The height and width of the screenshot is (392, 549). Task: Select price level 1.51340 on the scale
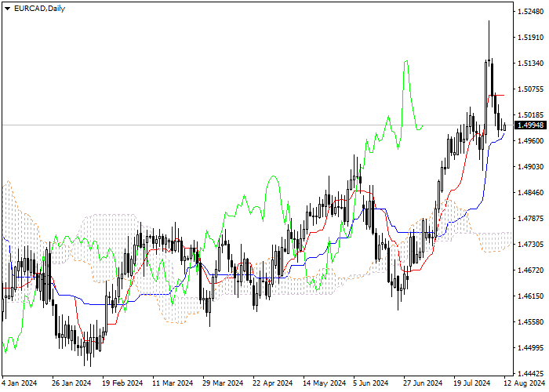click(x=530, y=64)
